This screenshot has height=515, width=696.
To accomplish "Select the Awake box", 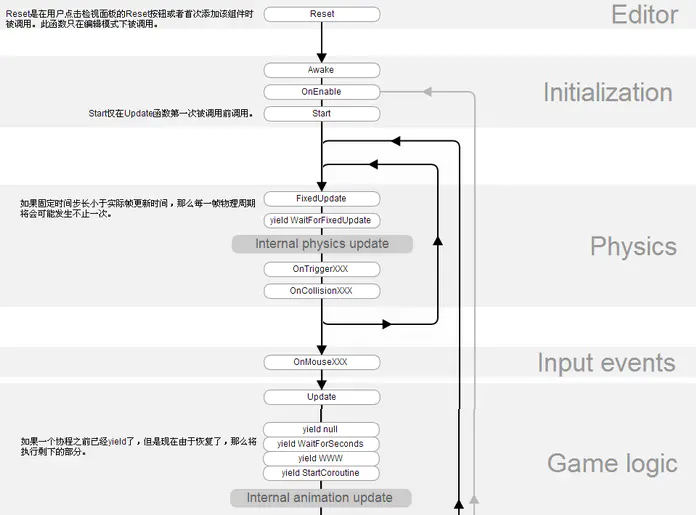I will 322,70.
